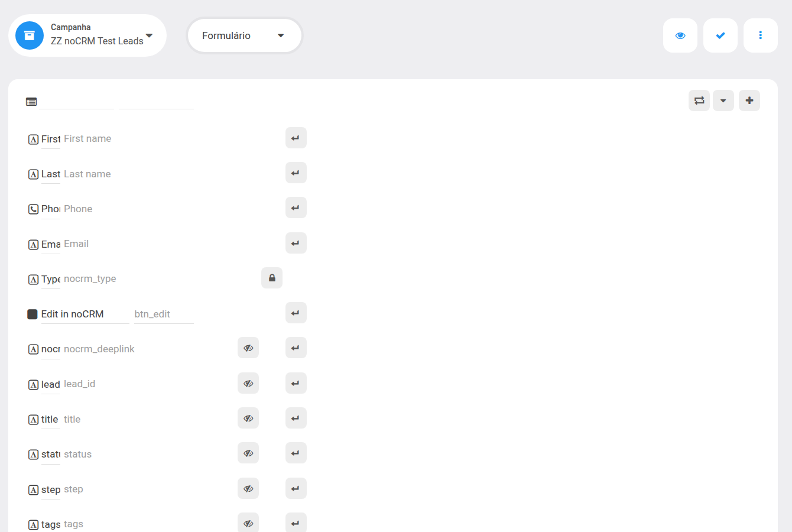Click the second empty form title field

(156, 101)
